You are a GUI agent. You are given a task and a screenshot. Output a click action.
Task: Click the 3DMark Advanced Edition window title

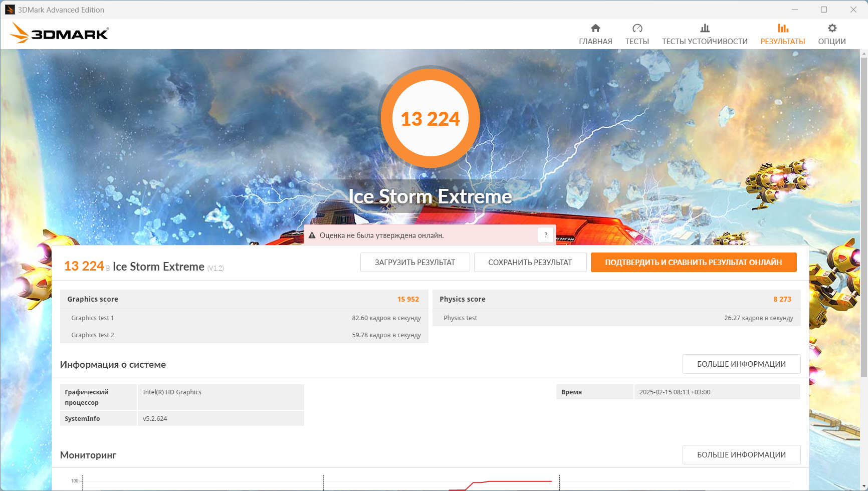[61, 10]
